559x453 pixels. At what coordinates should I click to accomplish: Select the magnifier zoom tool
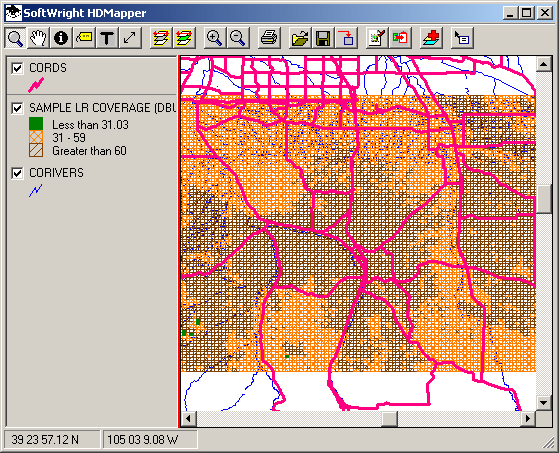(15, 38)
